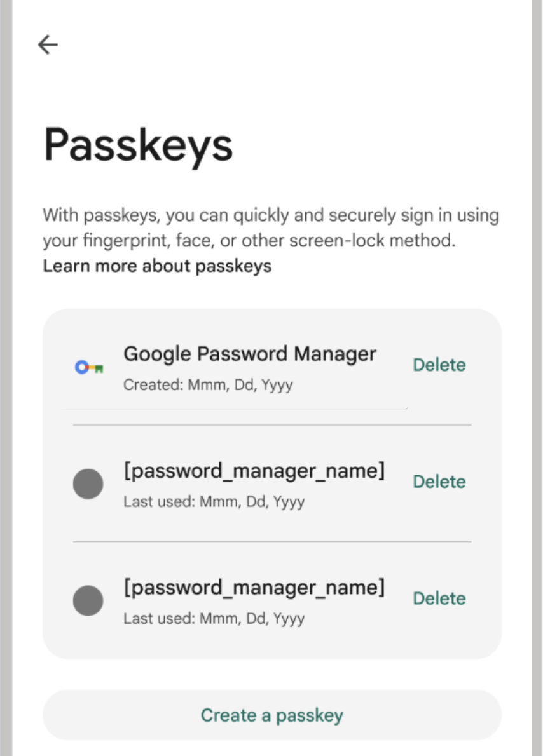Delete the second listed passkey

(439, 482)
